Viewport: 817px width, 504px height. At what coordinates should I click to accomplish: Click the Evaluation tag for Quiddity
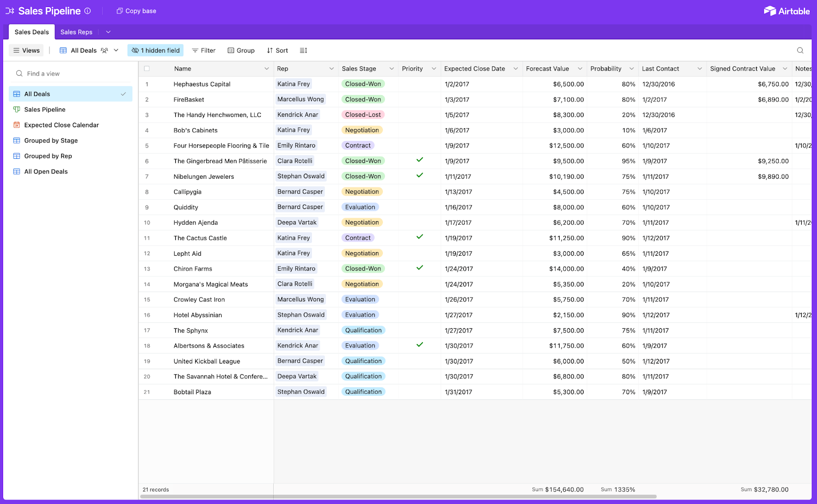tap(360, 207)
